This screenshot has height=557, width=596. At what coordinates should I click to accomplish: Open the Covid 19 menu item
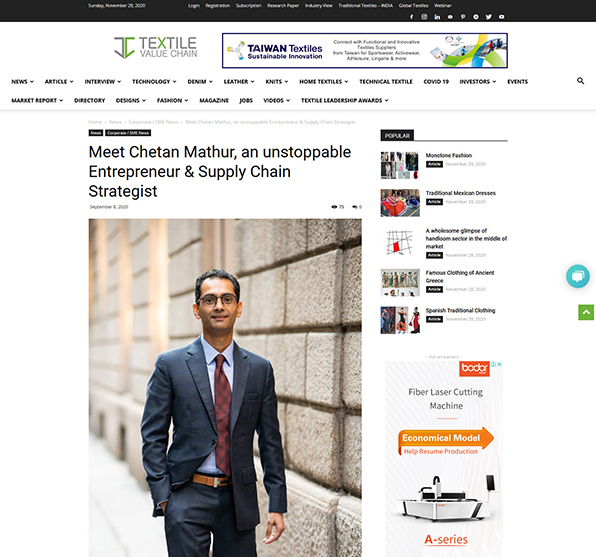436,81
